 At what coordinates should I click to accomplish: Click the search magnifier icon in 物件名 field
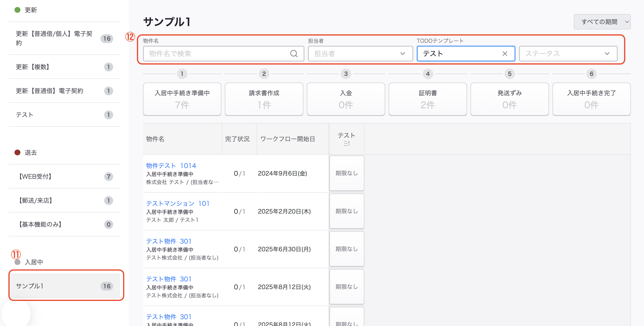click(x=294, y=54)
